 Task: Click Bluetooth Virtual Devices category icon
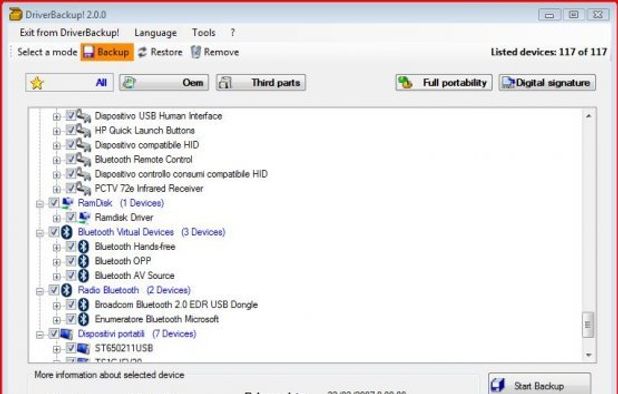tap(67, 232)
